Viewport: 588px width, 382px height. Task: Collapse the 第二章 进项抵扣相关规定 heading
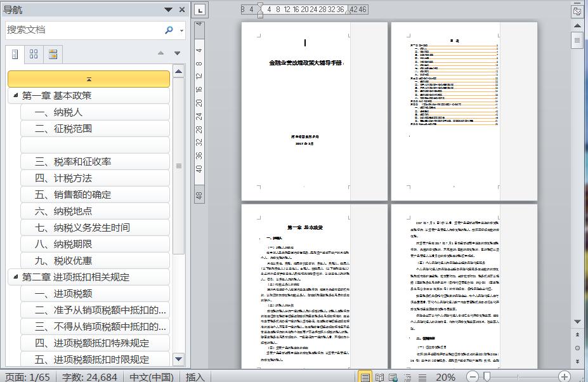tap(15, 277)
